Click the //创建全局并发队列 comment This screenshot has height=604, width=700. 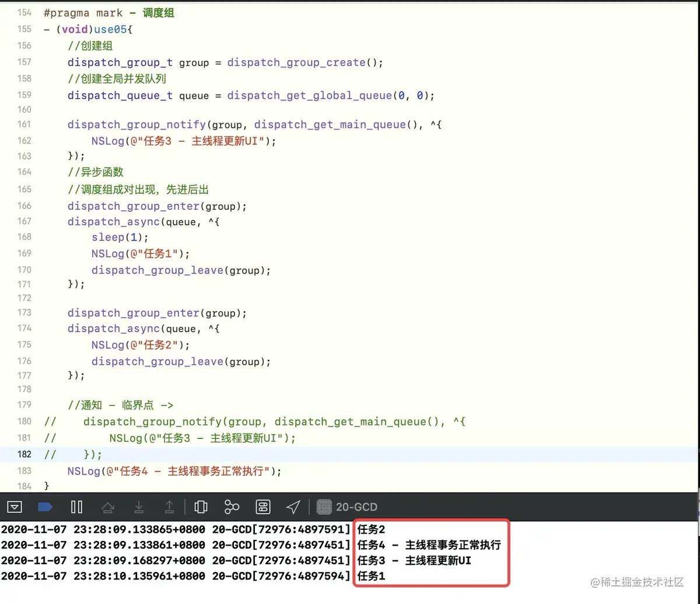point(117,78)
